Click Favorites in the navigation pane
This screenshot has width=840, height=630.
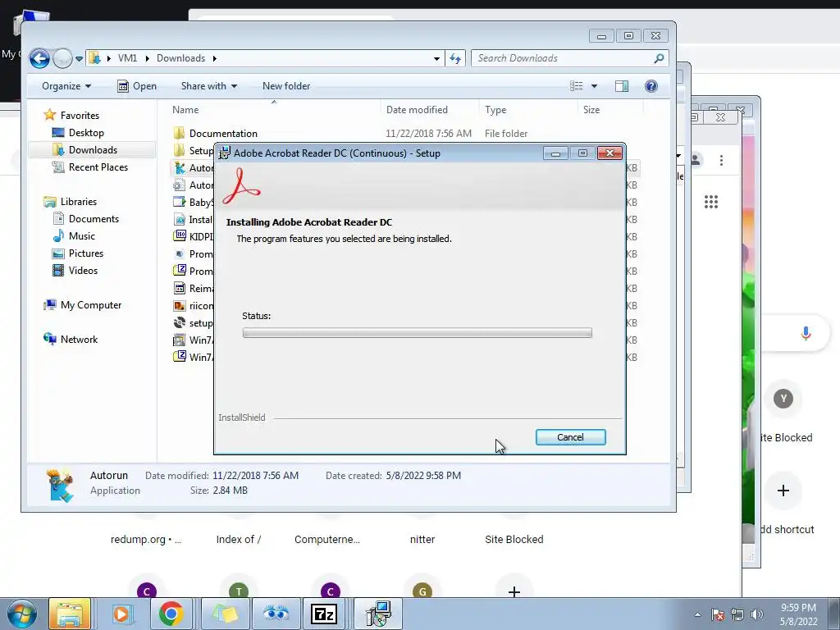80,115
